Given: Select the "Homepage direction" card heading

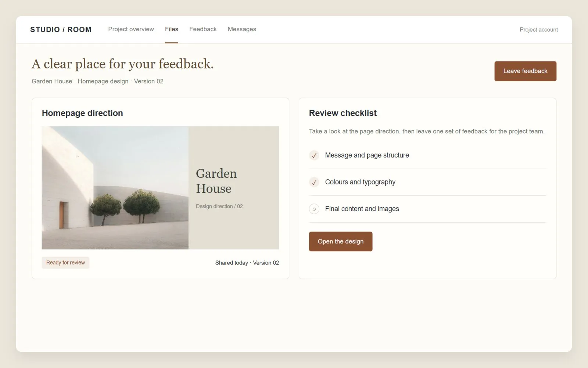Looking at the screenshot, I should (x=82, y=113).
